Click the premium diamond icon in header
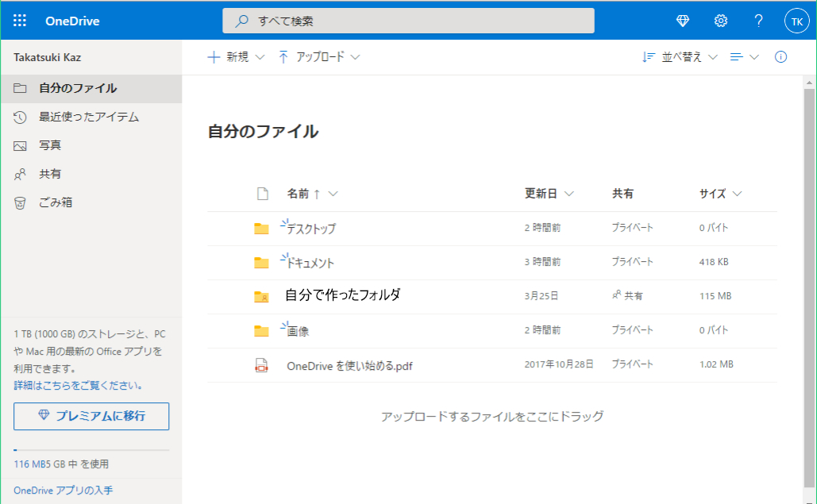The height and width of the screenshot is (504, 817). coord(683,21)
